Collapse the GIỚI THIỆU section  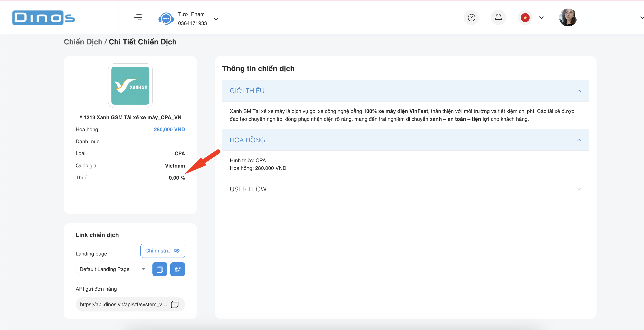point(578,91)
